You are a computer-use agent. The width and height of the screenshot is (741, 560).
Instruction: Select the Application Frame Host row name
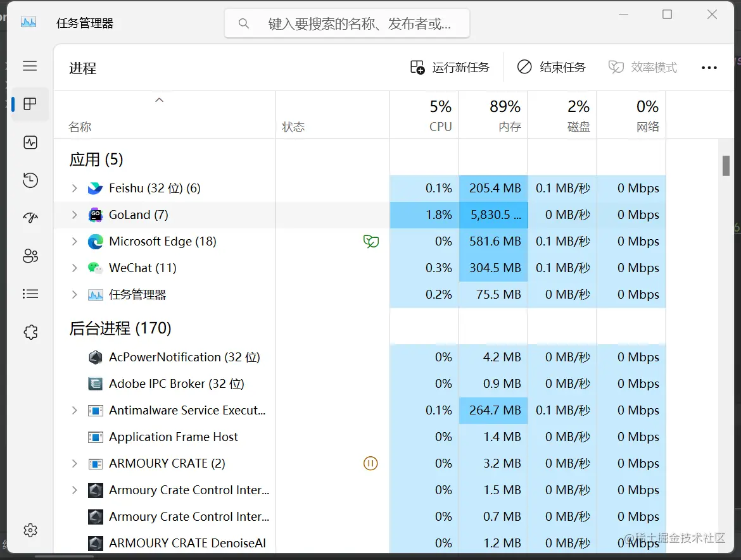click(x=174, y=437)
